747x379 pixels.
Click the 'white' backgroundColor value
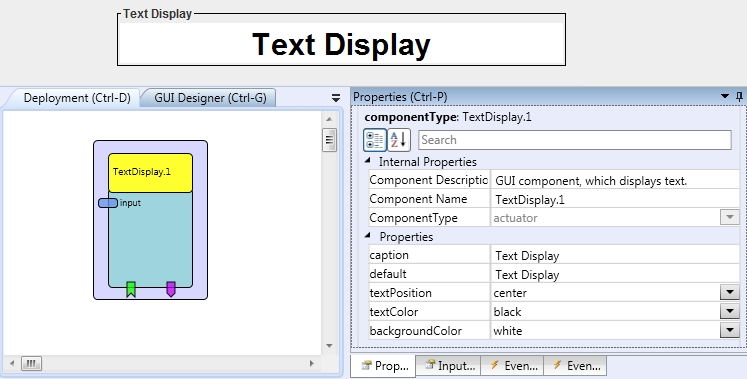point(508,331)
